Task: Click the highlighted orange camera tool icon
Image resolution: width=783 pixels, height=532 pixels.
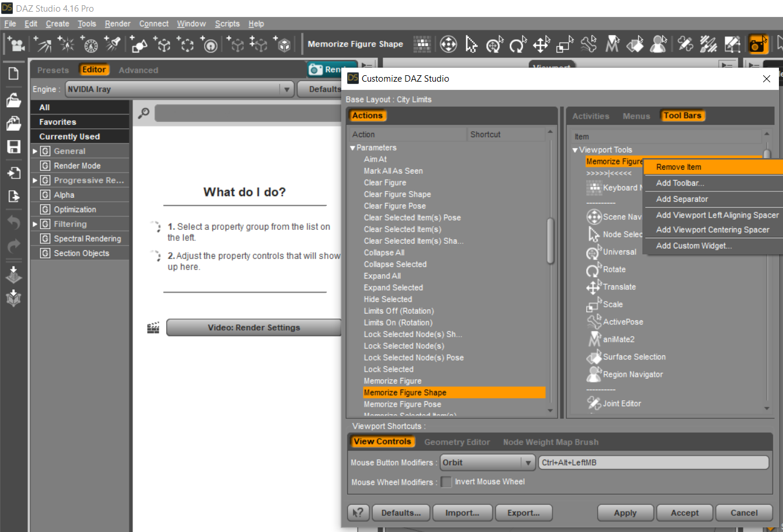Action: point(758,44)
